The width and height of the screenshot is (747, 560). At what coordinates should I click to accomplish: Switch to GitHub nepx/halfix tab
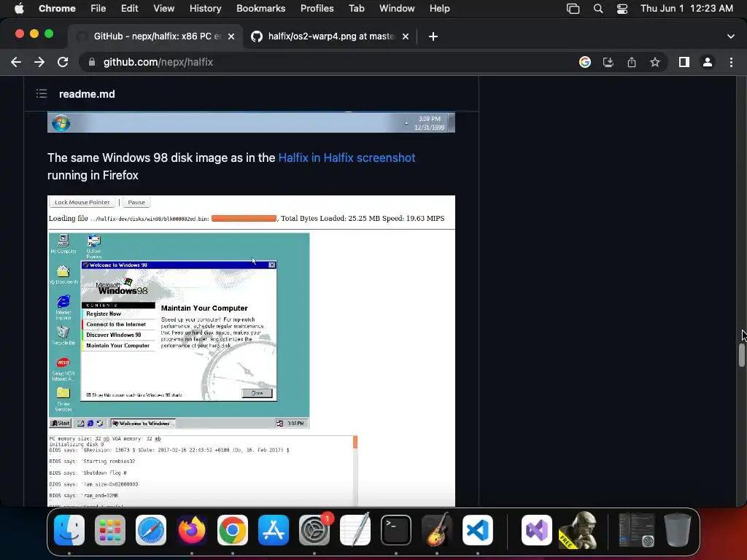156,36
